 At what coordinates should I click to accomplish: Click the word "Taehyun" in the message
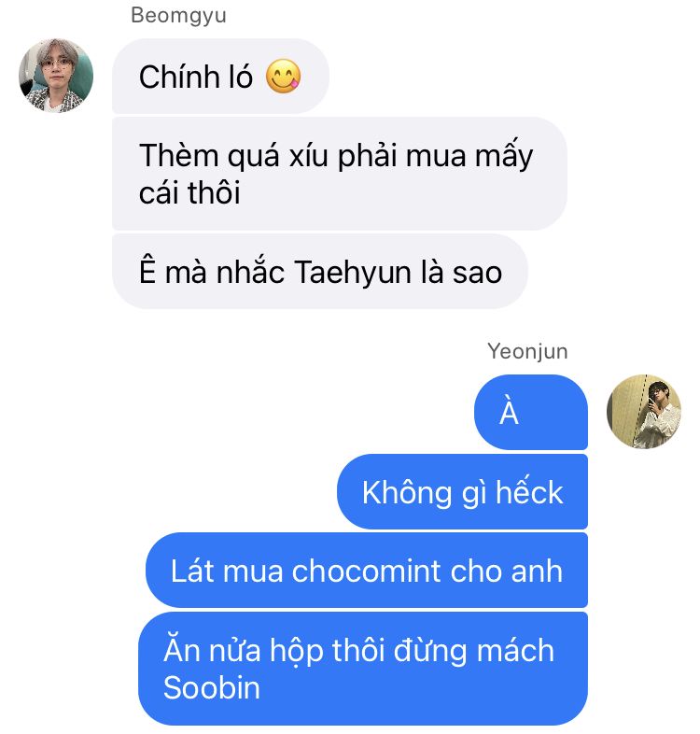click(x=353, y=272)
